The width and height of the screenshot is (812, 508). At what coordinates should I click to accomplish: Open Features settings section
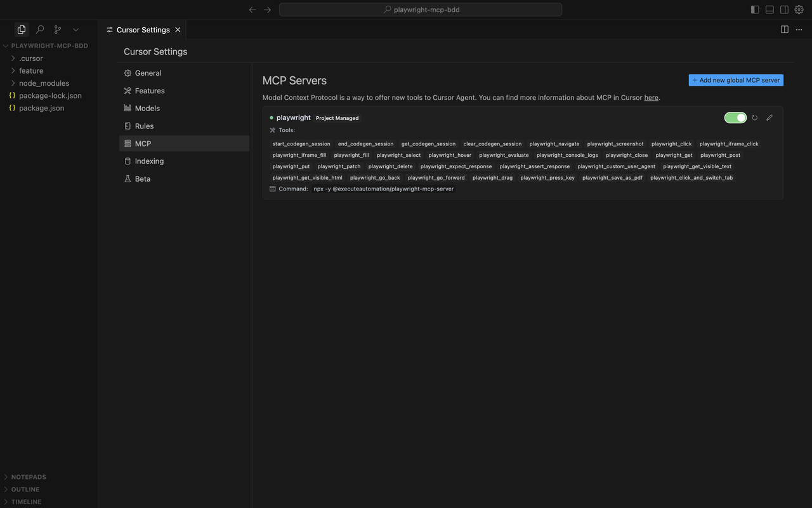184,91
